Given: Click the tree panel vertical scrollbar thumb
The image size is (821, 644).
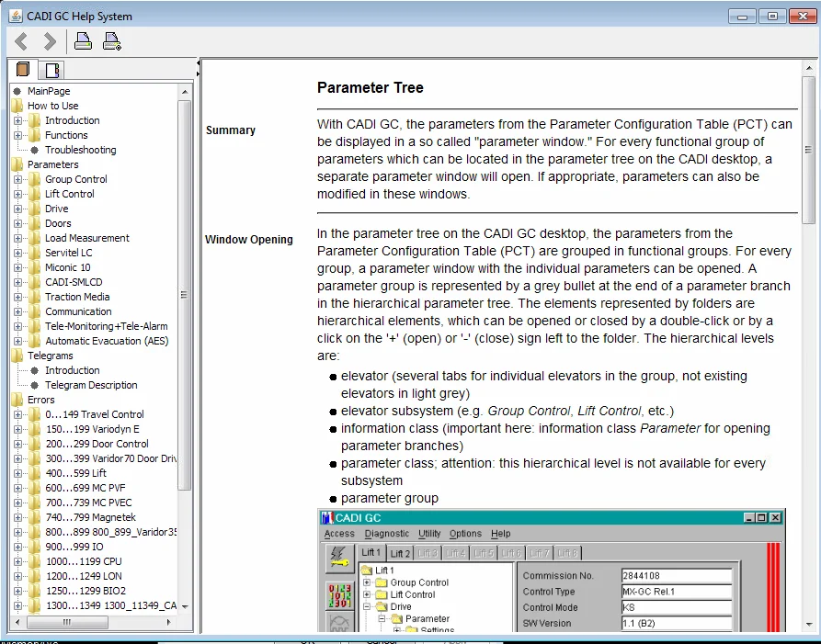Looking at the screenshot, I should click(x=184, y=295).
